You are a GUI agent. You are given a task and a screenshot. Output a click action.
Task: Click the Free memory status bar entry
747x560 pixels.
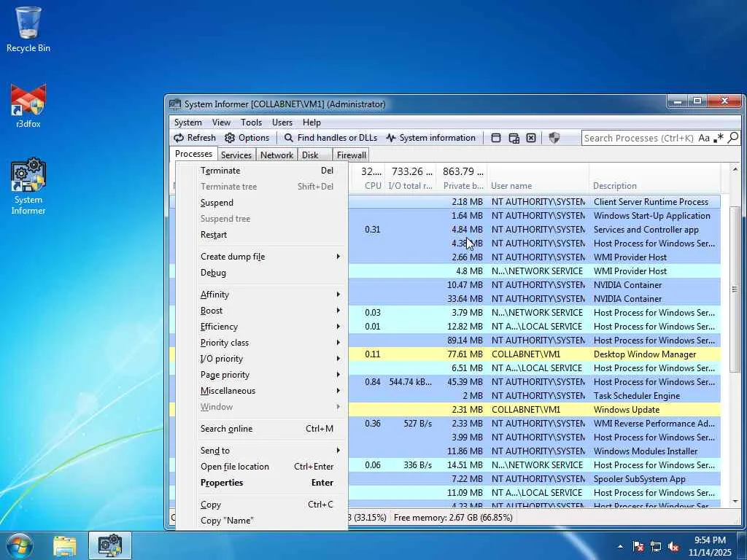click(x=452, y=517)
